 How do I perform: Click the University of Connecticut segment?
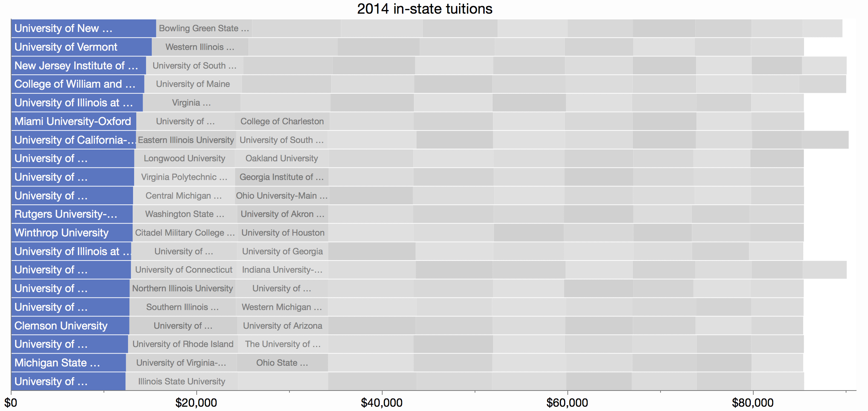pyautogui.click(x=183, y=270)
